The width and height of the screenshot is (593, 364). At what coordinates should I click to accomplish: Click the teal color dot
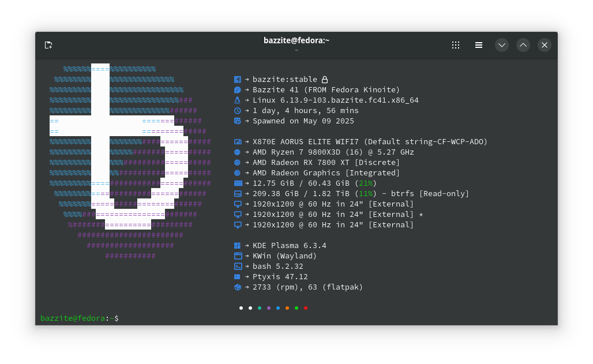[x=260, y=308]
